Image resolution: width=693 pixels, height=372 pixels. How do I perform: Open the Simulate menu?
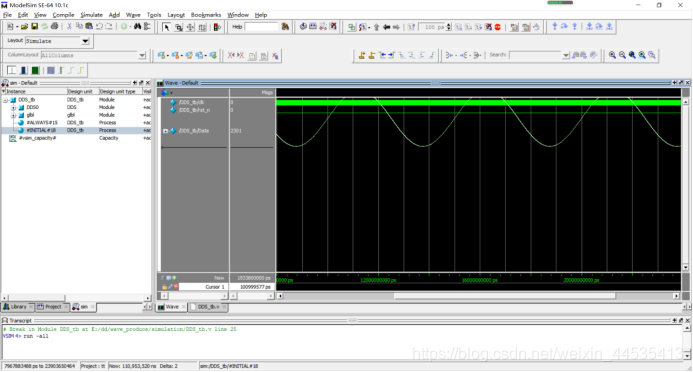(x=91, y=15)
